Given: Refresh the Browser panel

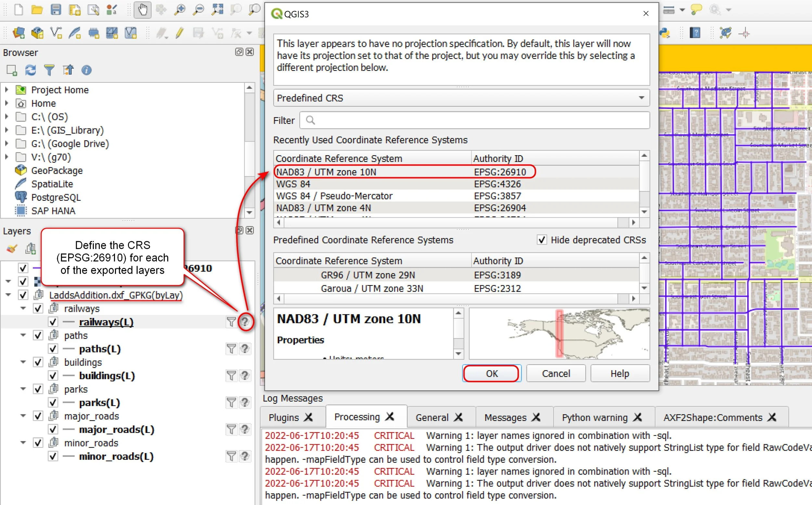Looking at the screenshot, I should 31,70.
